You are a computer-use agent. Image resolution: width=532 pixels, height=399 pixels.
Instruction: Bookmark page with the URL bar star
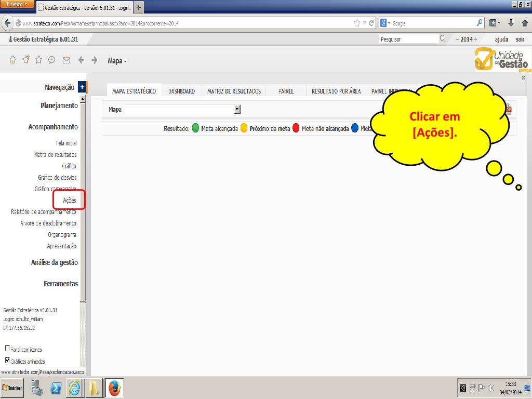click(x=356, y=23)
